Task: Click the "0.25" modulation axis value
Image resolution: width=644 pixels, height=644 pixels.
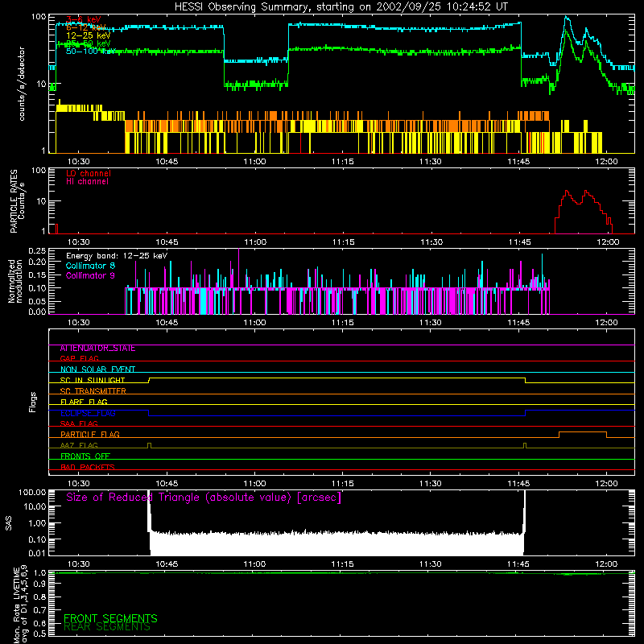Action: 37,251
